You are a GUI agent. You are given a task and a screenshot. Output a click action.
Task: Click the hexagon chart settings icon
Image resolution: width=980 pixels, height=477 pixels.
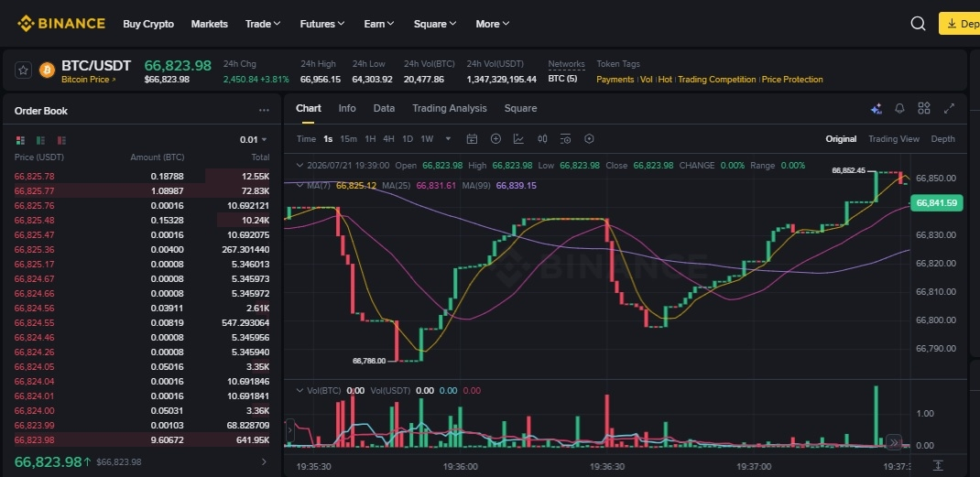[589, 139]
